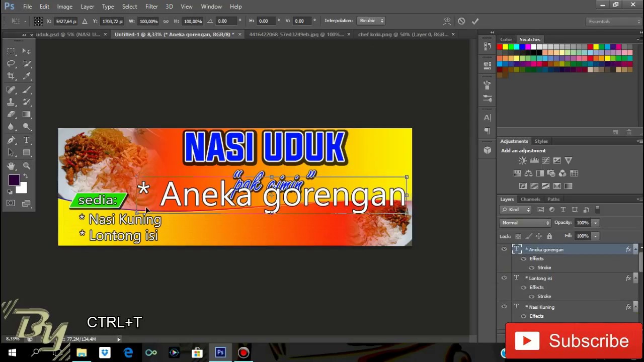Viewport: 644px width, 362px height.
Task: Filter layers by type layers icon
Action: [x=563, y=210]
